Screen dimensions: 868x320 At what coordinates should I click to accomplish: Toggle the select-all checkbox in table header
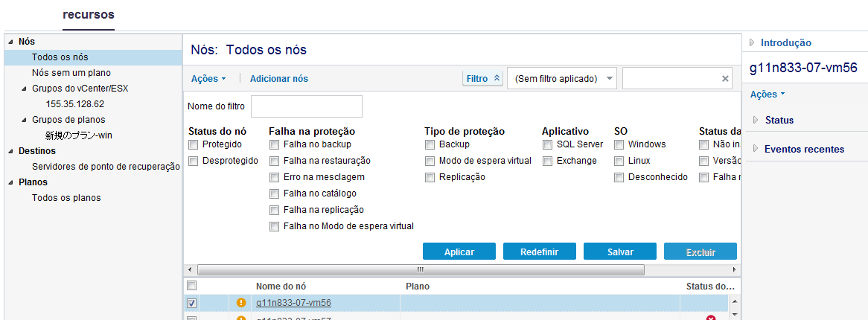point(191,286)
